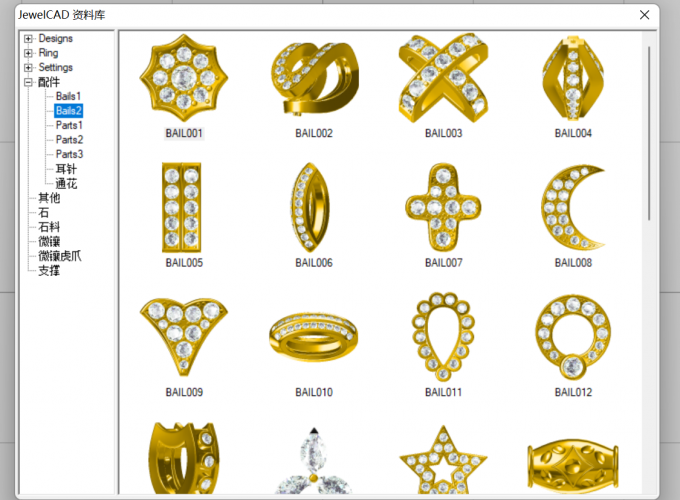This screenshot has height=500, width=680.
Task: Select the 其他 category
Action: coord(49,198)
